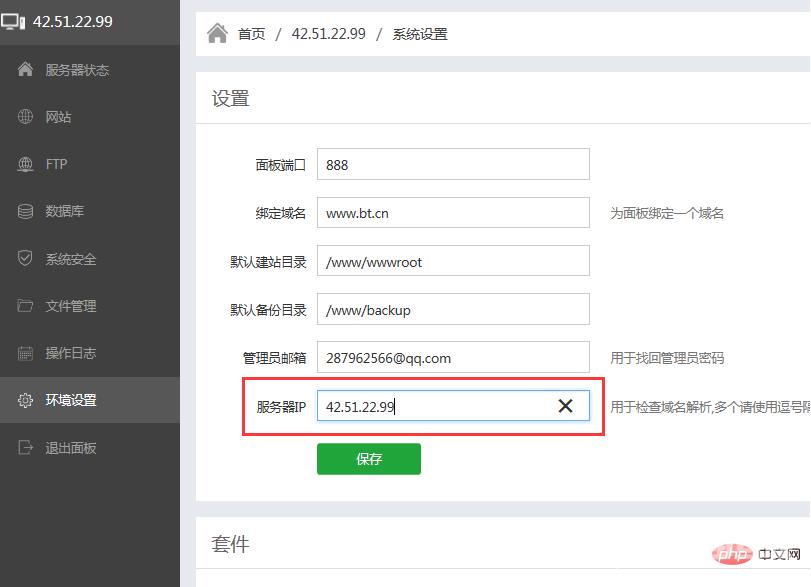Click the gear icon for environment settings
This screenshot has width=811, height=587.
point(26,400)
